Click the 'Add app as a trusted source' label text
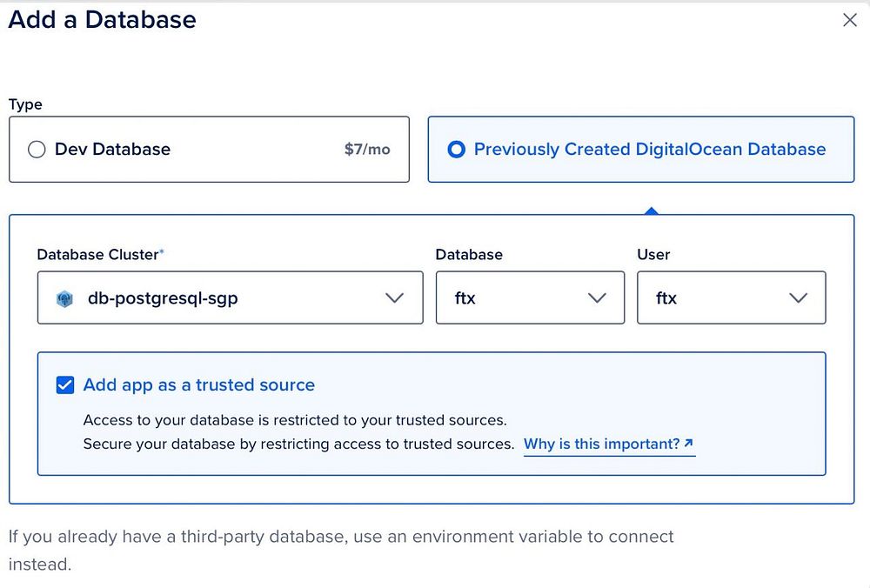Screen dimensions: 870x588 (x=198, y=385)
